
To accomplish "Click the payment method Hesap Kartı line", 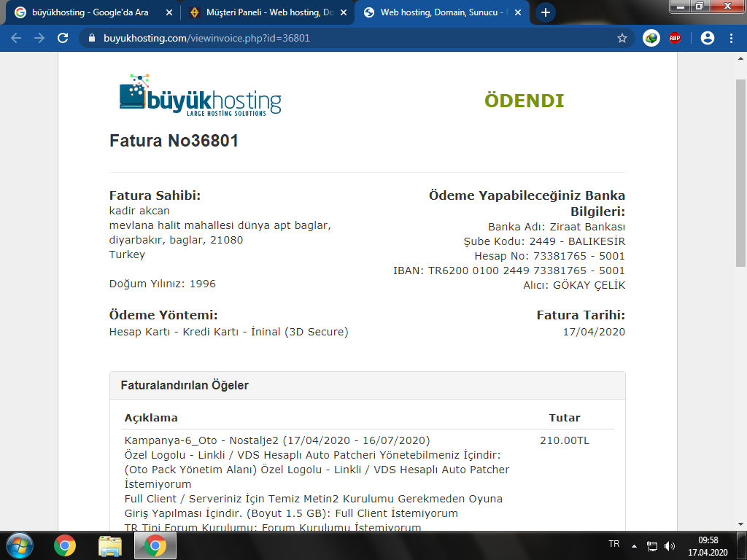I will pyautogui.click(x=228, y=332).
